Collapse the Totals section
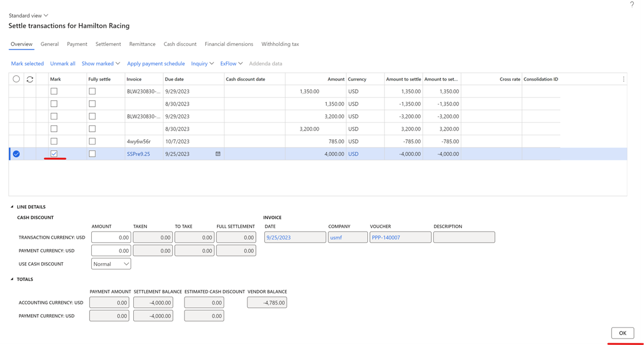The width and height of the screenshot is (644, 345). click(12, 279)
